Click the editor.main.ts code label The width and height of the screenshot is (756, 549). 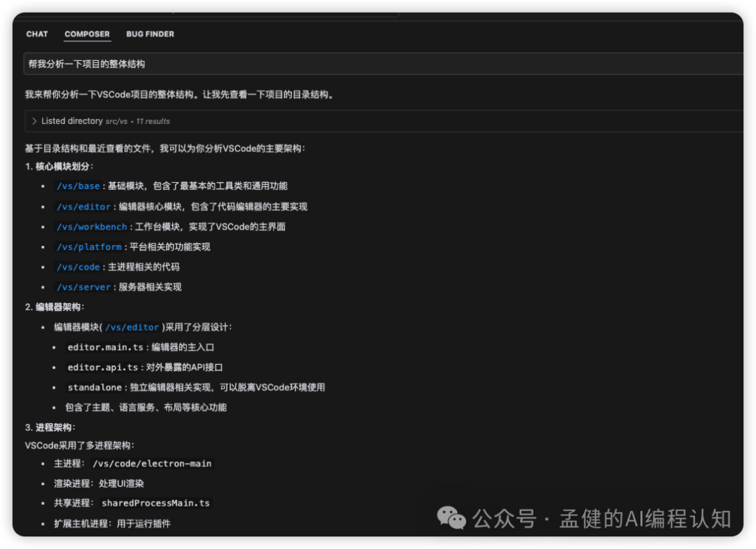pyautogui.click(x=106, y=347)
